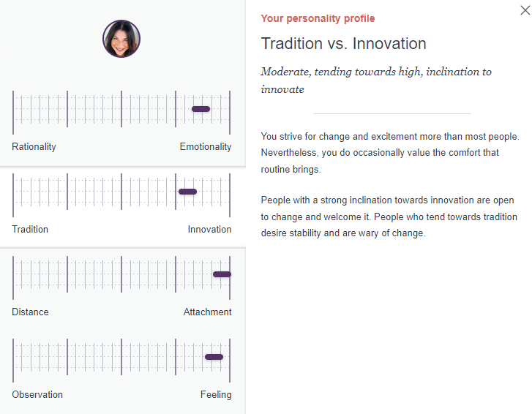
Task: Click the Observation label
Action: [x=37, y=395]
